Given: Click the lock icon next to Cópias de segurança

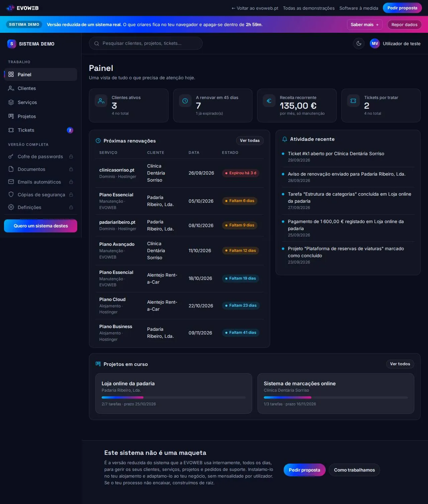Looking at the screenshot, I should [71, 195].
